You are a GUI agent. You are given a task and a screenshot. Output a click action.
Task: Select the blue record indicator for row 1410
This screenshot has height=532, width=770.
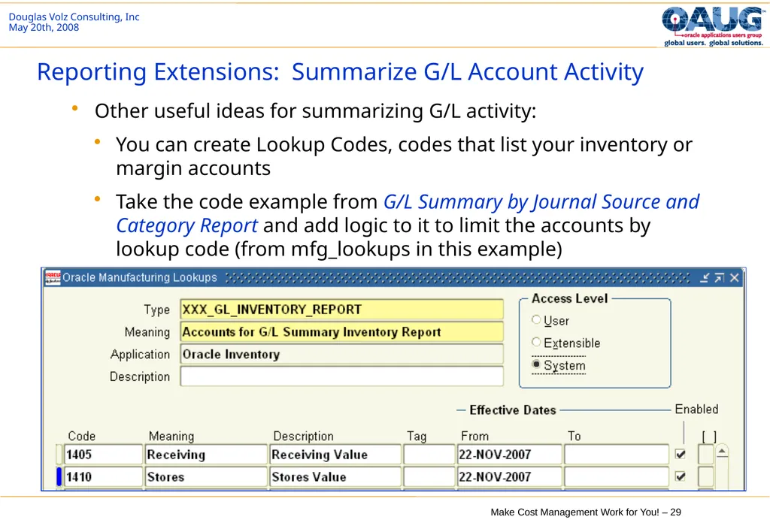pyautogui.click(x=59, y=476)
